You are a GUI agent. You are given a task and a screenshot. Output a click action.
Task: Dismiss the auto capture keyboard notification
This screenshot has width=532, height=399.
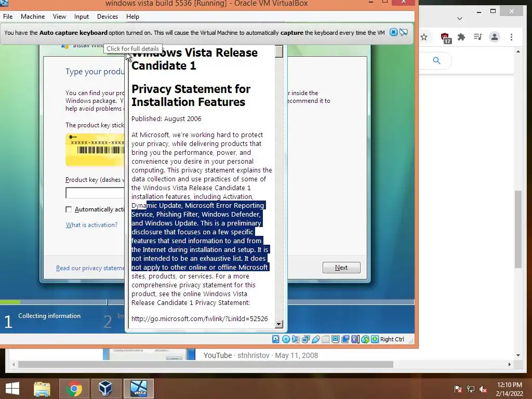point(393,32)
